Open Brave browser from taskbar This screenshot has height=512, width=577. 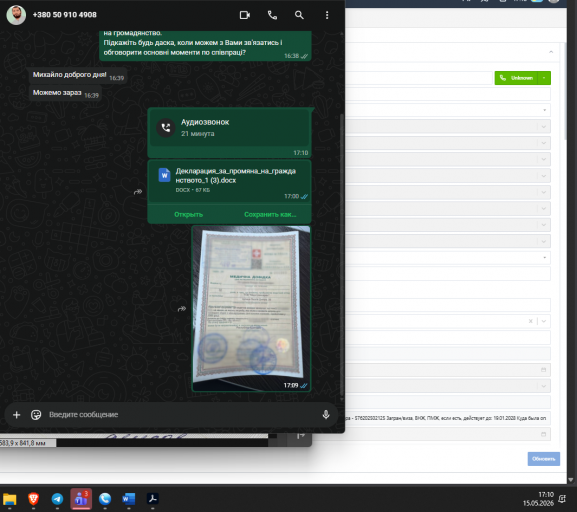tap(33, 499)
